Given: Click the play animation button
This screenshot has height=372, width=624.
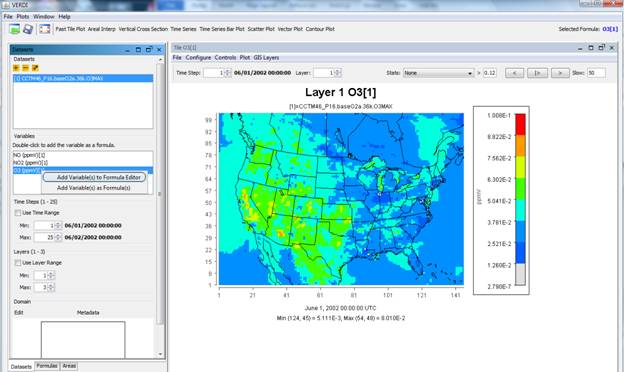Looking at the screenshot, I should tap(537, 73).
